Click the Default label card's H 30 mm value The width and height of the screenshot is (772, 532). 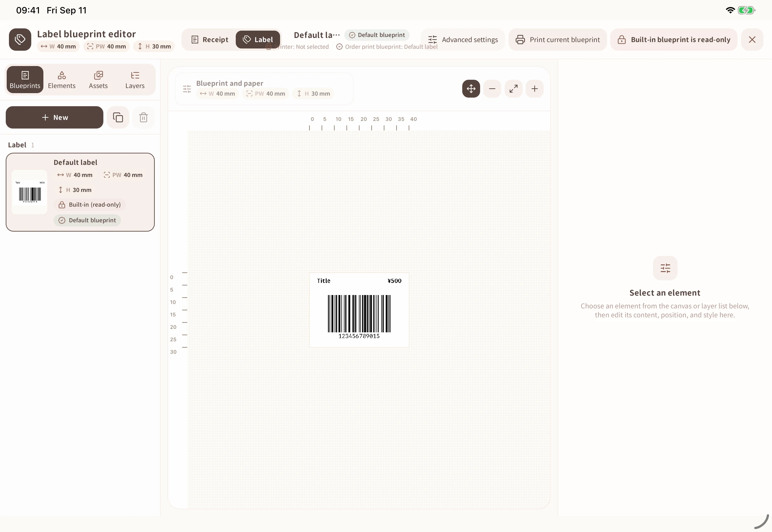[74, 190]
